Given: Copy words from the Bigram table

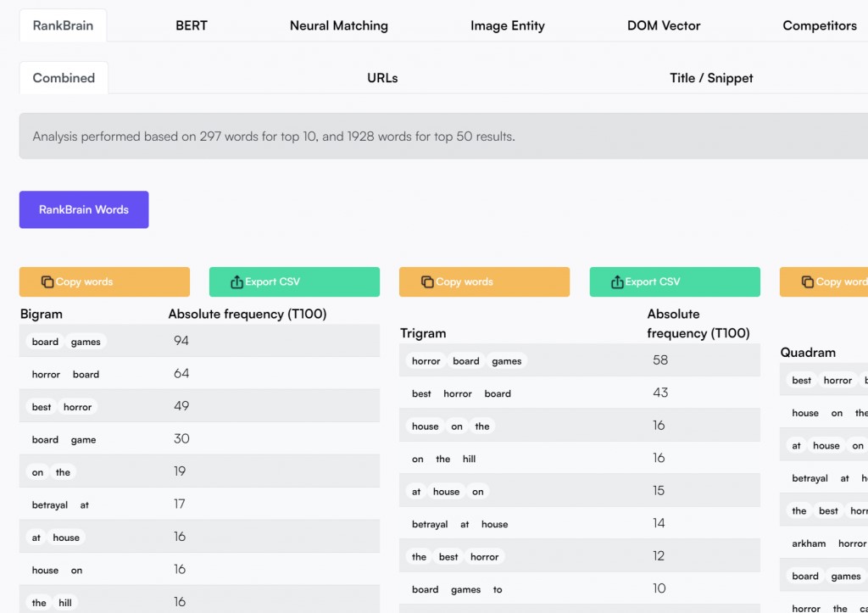Looking at the screenshot, I should 104,282.
